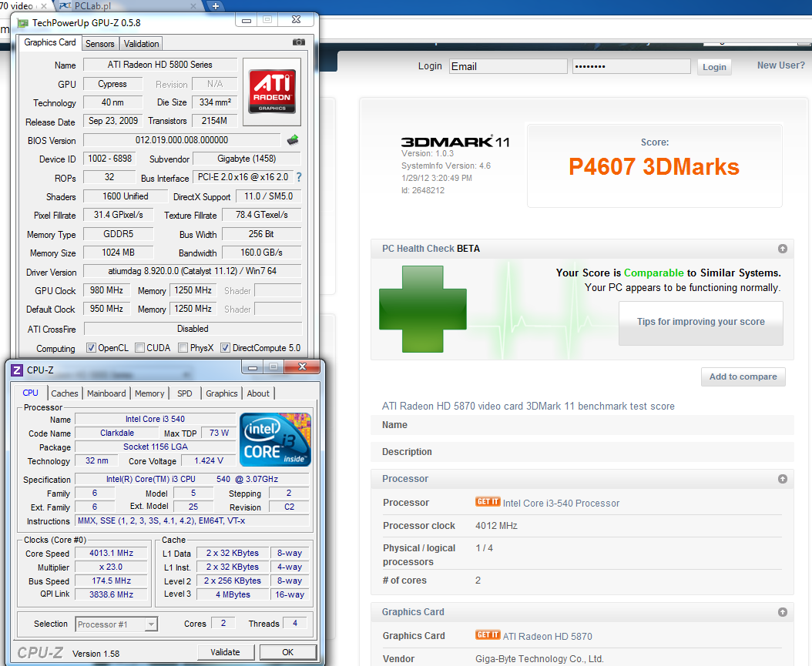Screen dimensions: 812x666
Task: Click the 3DMark 11 logo
Action: [455, 142]
